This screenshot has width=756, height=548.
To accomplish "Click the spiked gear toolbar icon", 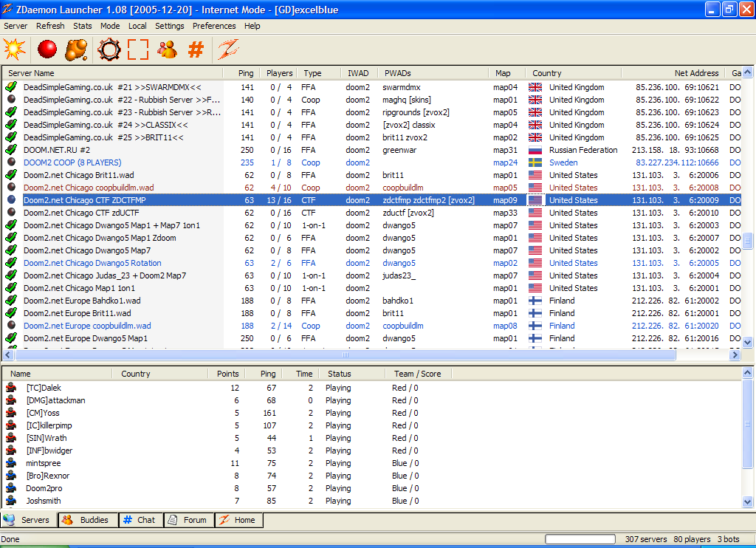I will (109, 49).
